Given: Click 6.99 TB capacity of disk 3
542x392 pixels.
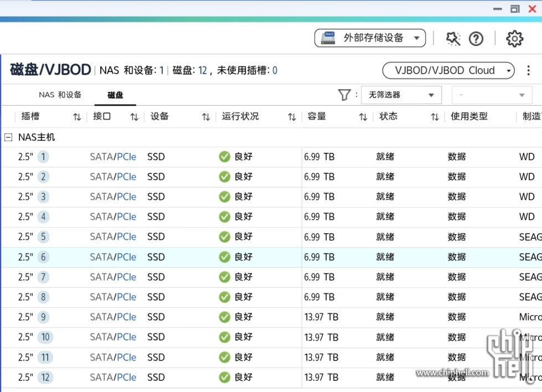Looking at the screenshot, I should [x=319, y=197].
